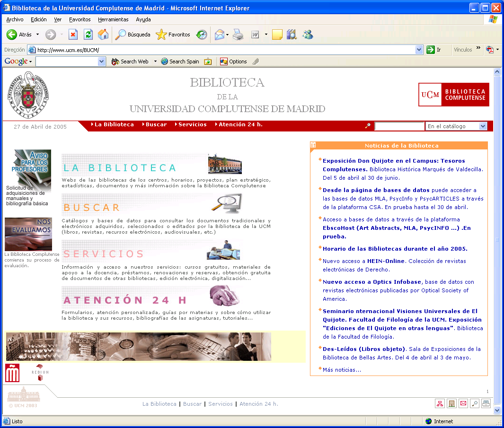Click the green Ir go button
Screen dimensions: 504x428
click(434, 50)
